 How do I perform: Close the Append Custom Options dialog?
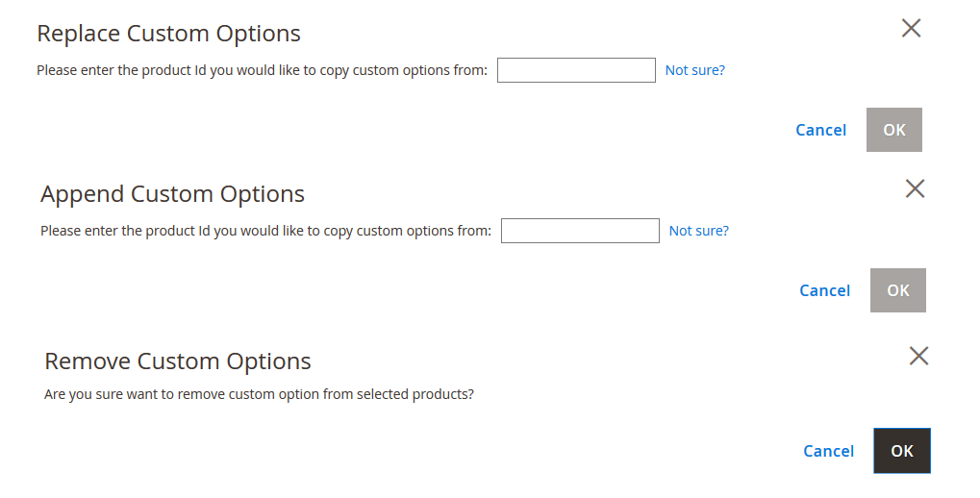tap(915, 188)
